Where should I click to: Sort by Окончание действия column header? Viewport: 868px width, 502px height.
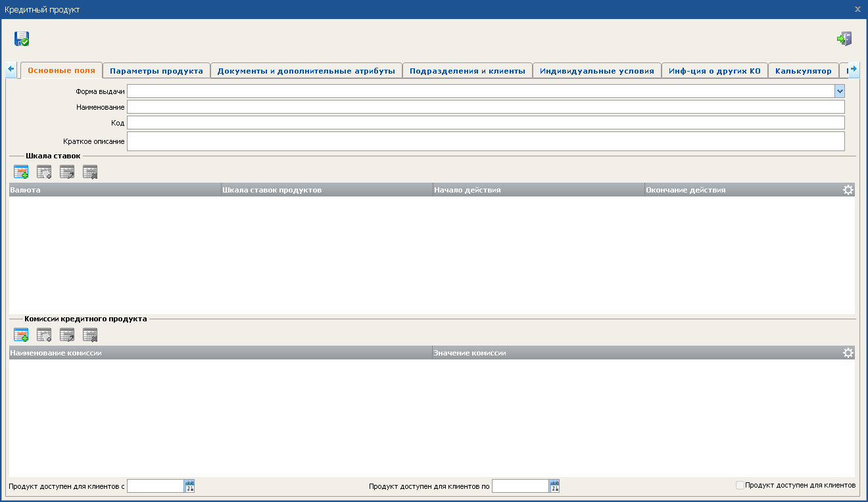click(743, 190)
